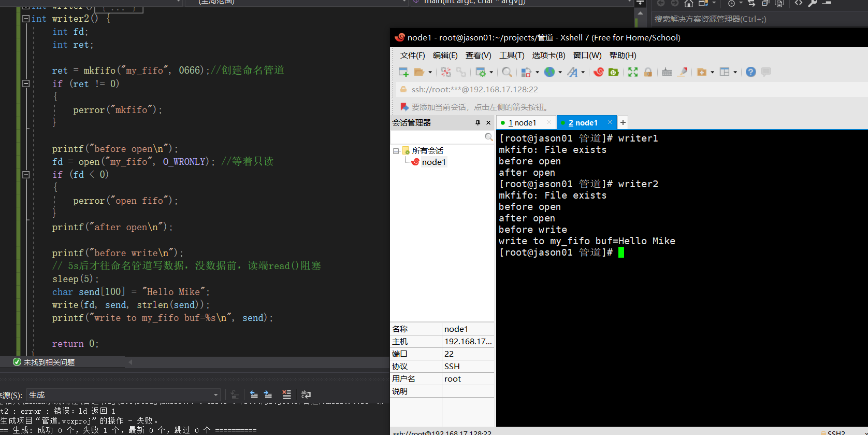
Task: Expand the Font dropdown arrow in Xshell toolbar
Action: coord(583,72)
